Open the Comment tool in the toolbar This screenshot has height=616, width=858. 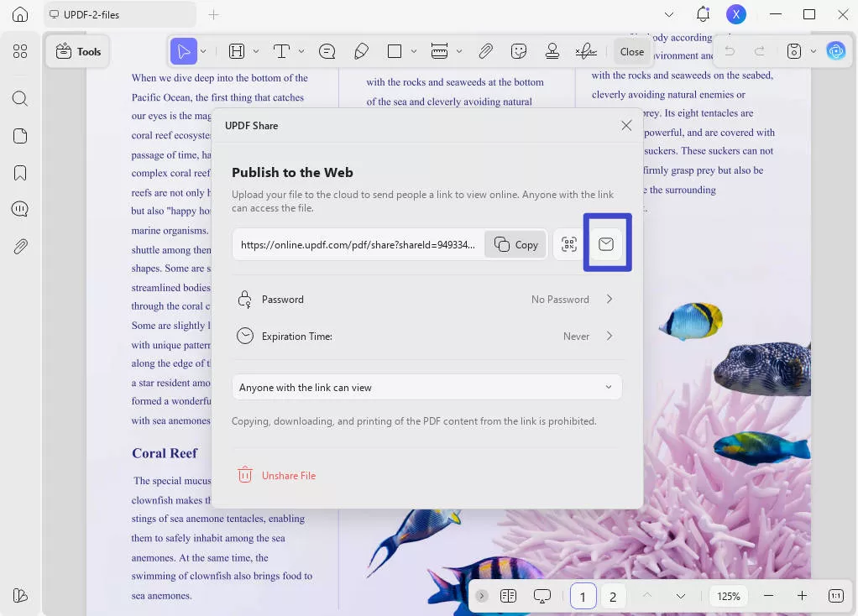pyautogui.click(x=327, y=51)
